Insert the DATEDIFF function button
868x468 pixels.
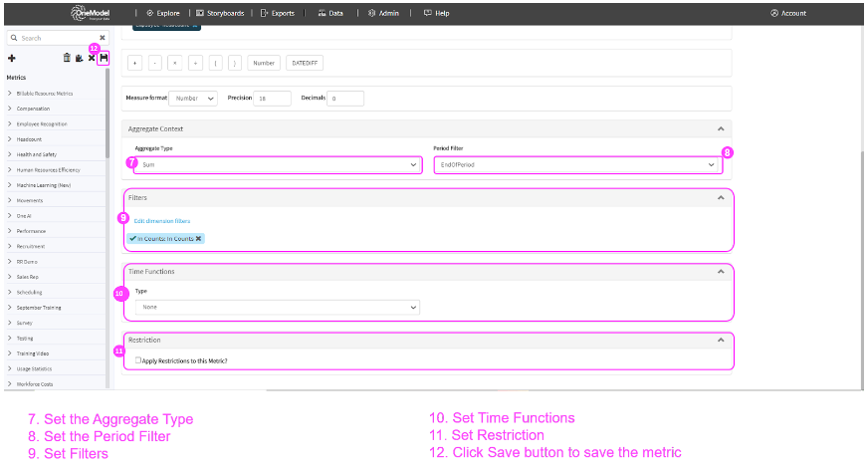point(304,63)
